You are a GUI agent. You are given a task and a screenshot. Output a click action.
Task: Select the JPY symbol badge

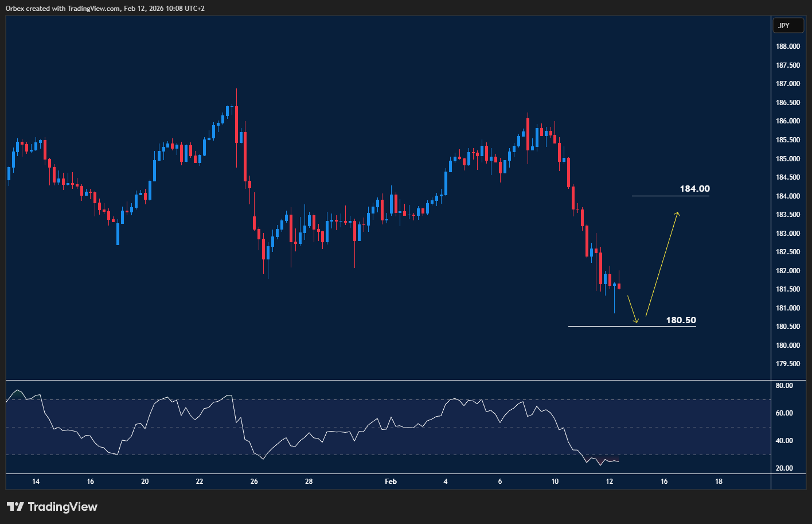(788, 25)
